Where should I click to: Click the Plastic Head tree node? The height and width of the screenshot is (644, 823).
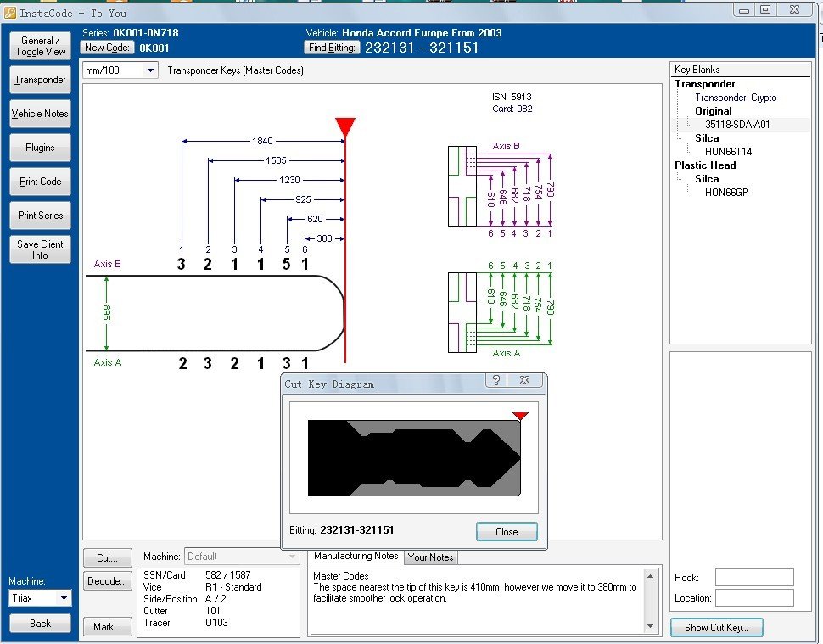(x=705, y=165)
